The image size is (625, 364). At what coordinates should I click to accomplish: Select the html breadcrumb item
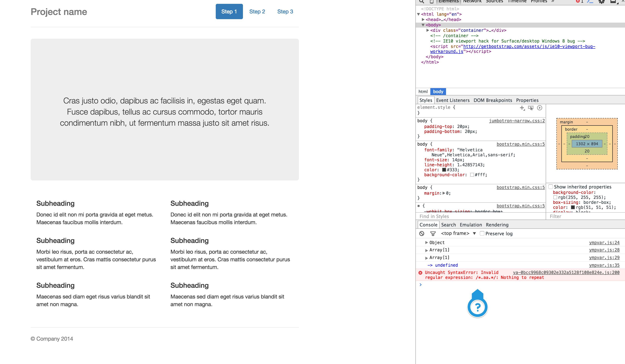coord(423,92)
